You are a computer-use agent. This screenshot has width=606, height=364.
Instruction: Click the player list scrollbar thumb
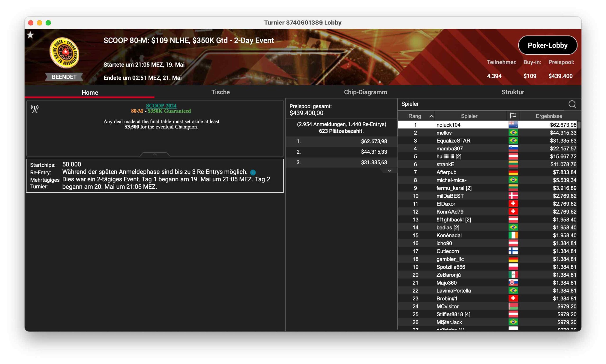coord(579,125)
